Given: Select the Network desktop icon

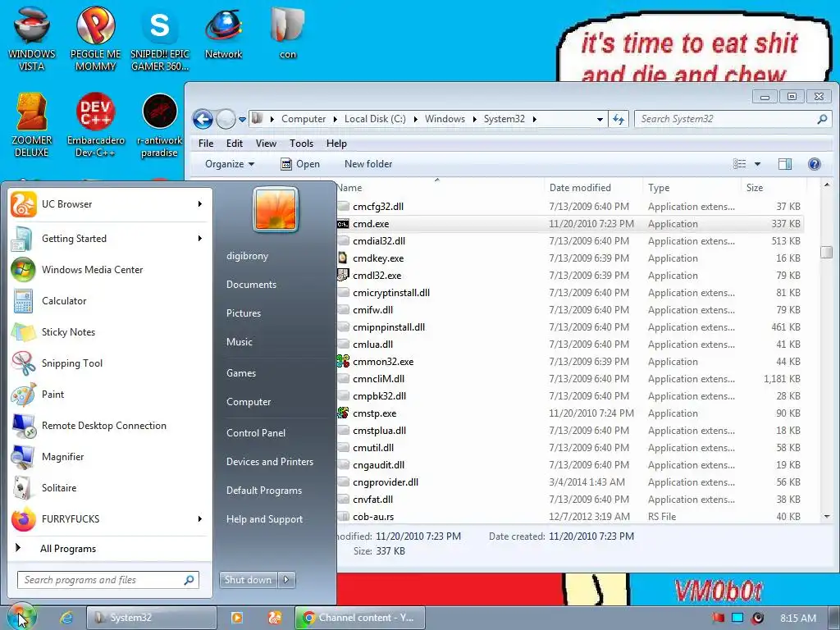Looking at the screenshot, I should [x=223, y=33].
